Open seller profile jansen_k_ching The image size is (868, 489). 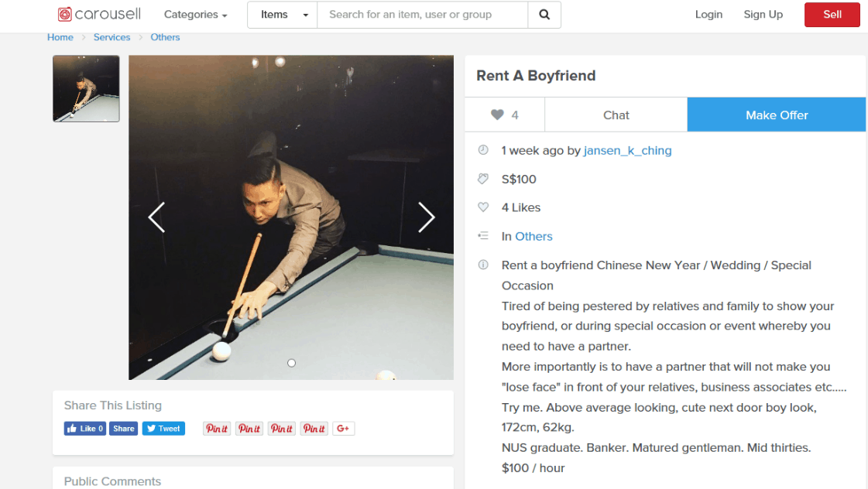click(627, 150)
